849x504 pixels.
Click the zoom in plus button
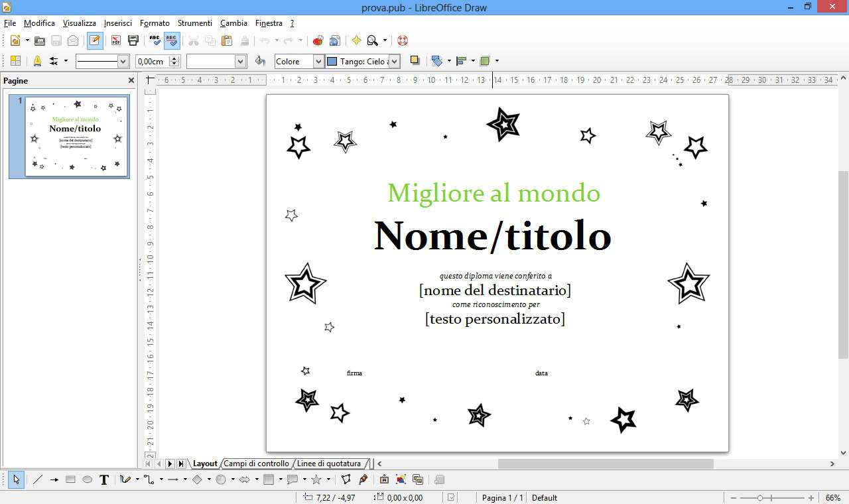pyautogui.click(x=811, y=497)
